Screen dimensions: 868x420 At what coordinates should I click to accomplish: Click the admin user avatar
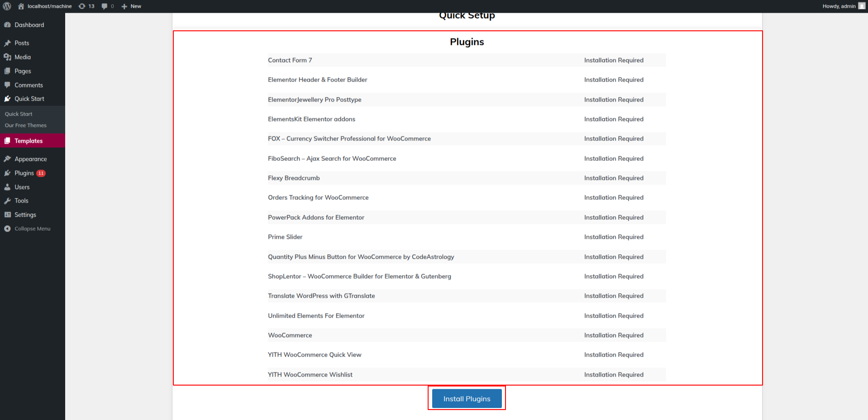click(x=861, y=6)
